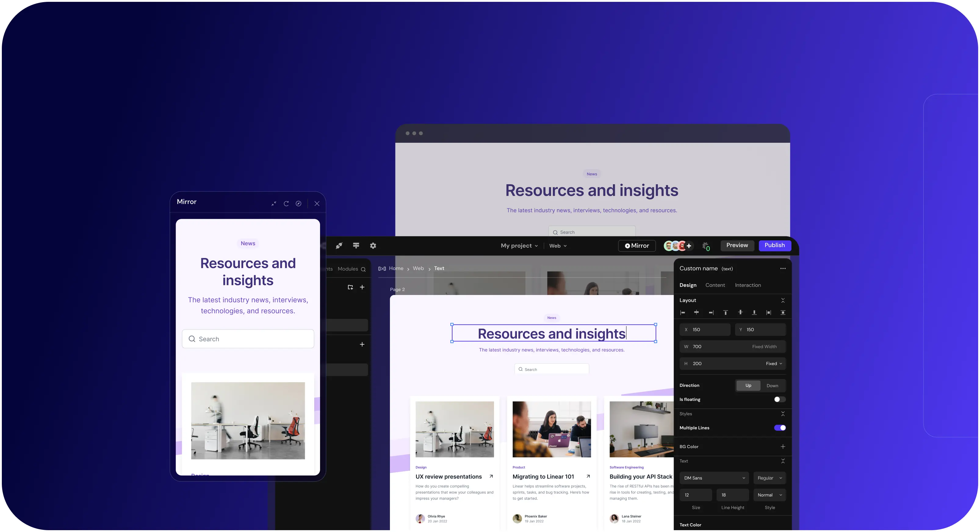This screenshot has height=532, width=980.
Task: Click the Publish button
Action: click(775, 245)
